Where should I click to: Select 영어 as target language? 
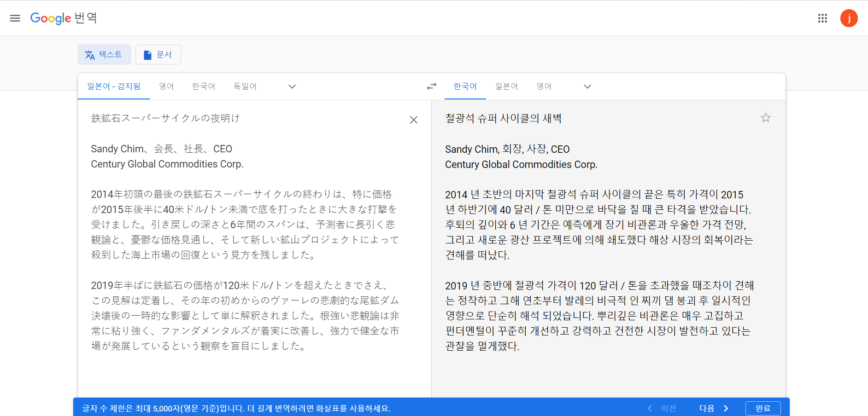(x=544, y=86)
